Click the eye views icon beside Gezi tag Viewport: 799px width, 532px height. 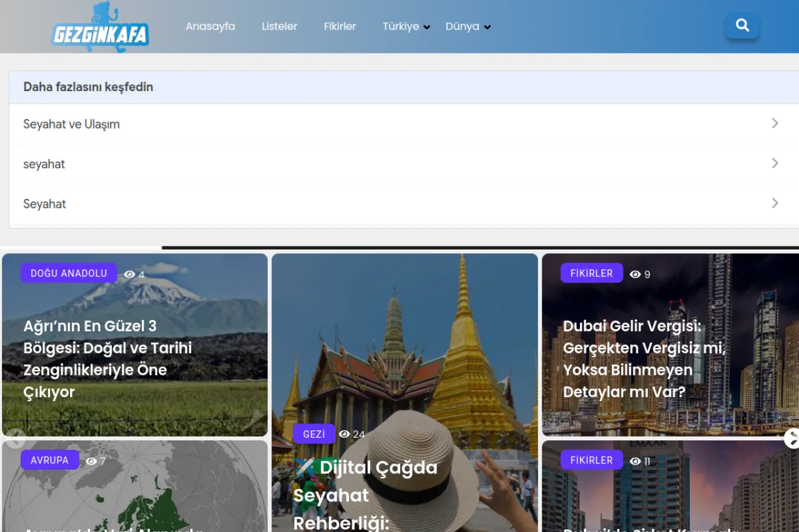(x=344, y=434)
